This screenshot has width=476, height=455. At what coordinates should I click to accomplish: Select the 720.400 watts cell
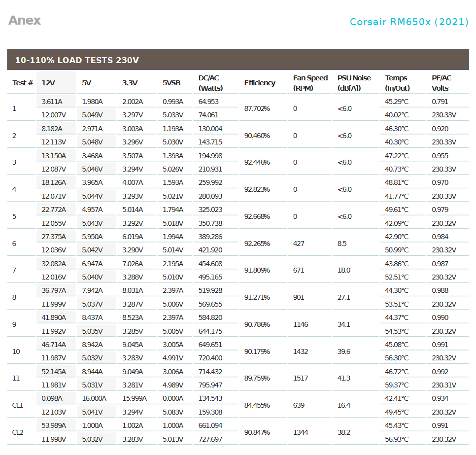tap(210, 358)
